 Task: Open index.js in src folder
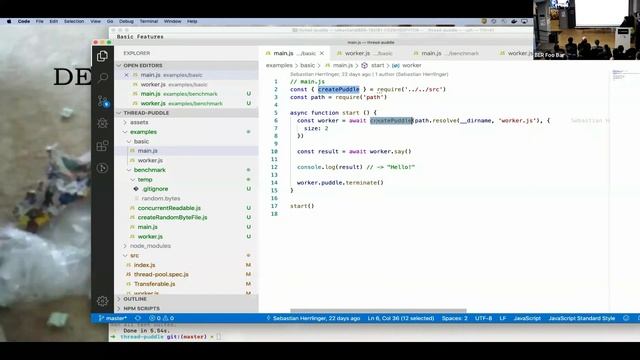144,265
